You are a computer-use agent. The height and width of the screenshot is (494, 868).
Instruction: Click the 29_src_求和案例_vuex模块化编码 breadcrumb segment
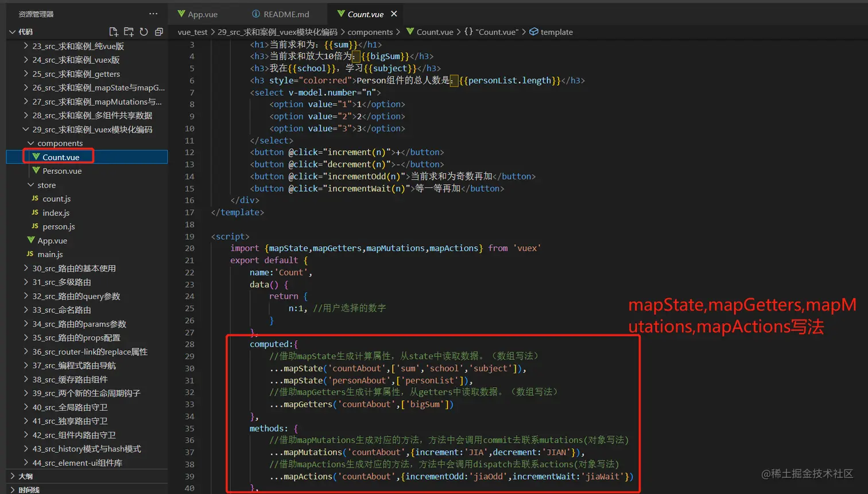277,32
